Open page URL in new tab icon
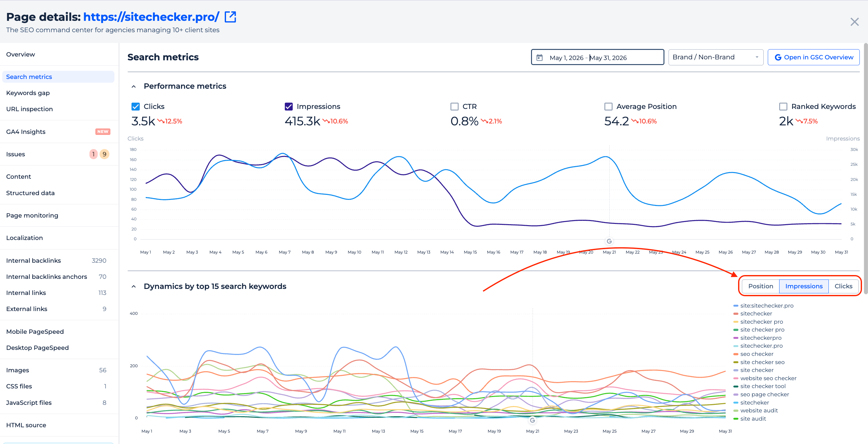 (x=230, y=17)
